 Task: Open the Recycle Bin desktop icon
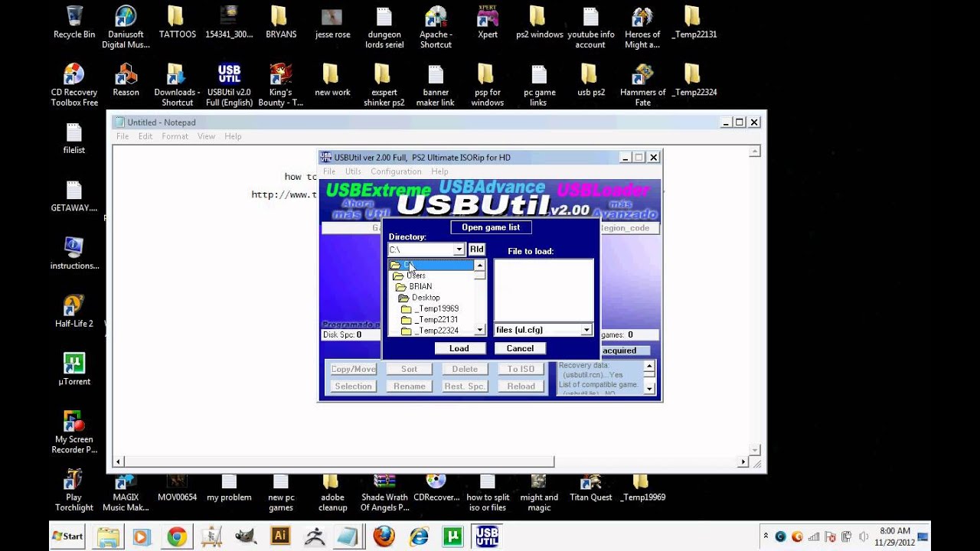coord(74,22)
